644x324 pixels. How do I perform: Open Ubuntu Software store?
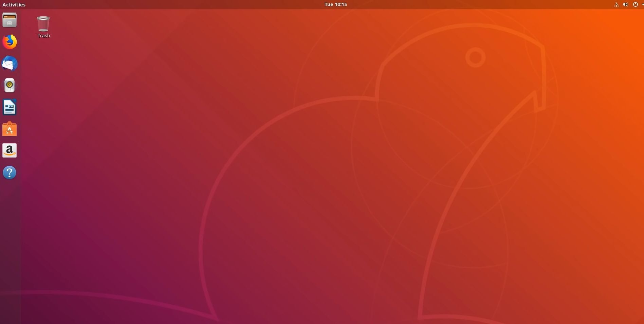click(10, 129)
